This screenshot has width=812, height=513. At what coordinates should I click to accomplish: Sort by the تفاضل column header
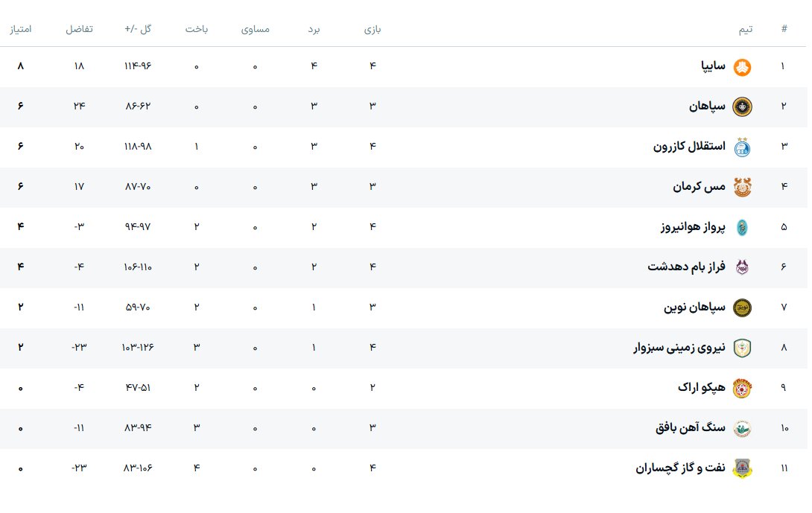pyautogui.click(x=79, y=29)
